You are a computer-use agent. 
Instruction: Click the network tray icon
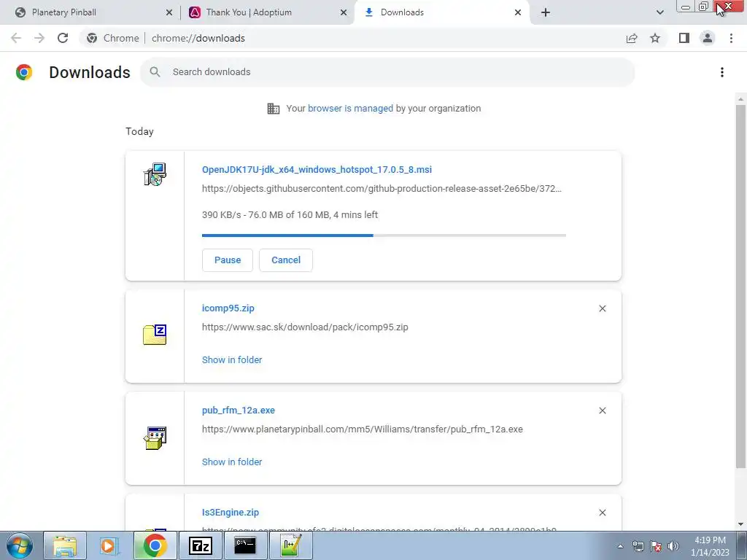(638, 546)
